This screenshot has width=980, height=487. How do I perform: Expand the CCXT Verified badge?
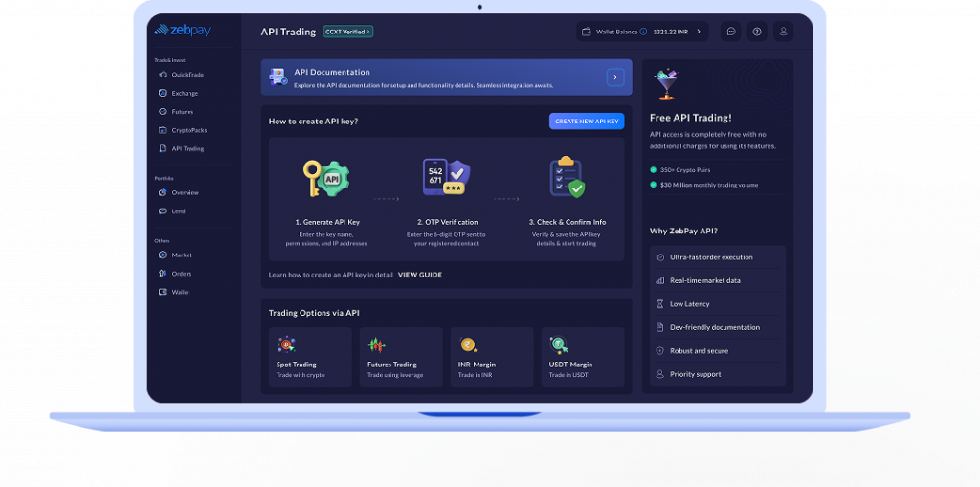coord(348,32)
